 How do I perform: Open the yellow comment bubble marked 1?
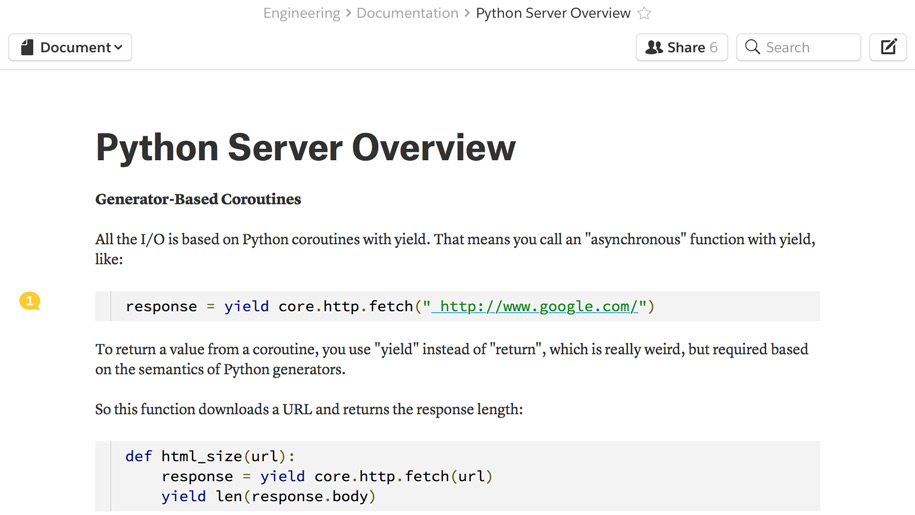pos(30,301)
